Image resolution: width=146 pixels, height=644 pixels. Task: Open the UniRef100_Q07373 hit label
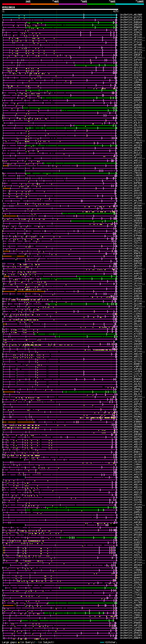pos(131,17)
